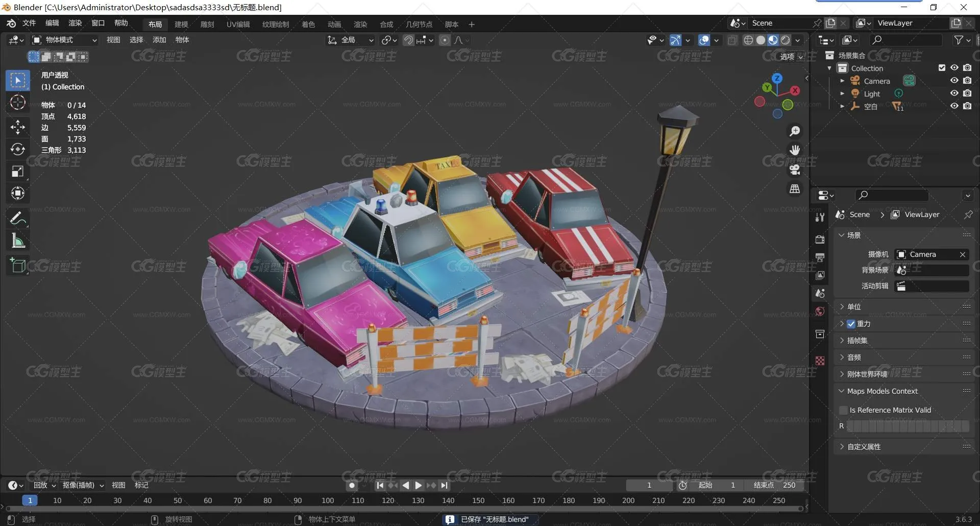This screenshot has height=526, width=980.
Task: Switch to wireframe viewport shading
Action: 748,40
